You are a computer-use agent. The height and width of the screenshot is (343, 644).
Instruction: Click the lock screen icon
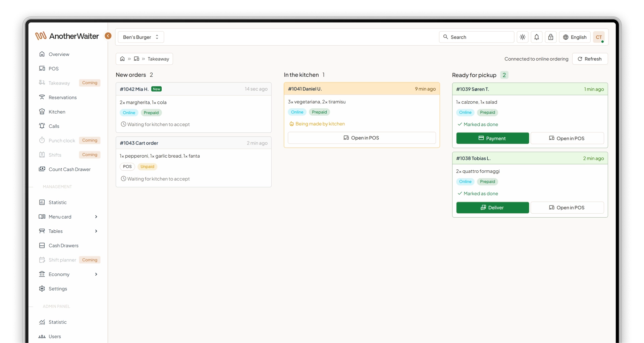(x=551, y=37)
